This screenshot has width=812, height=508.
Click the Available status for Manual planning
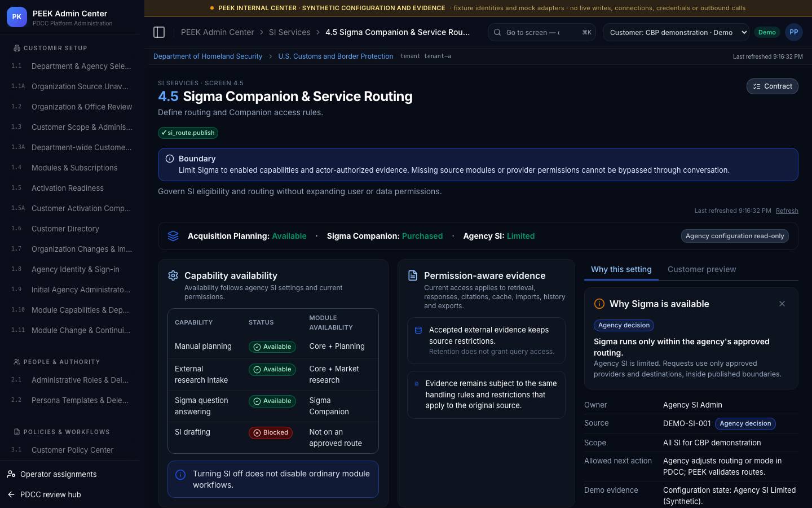[272, 347]
